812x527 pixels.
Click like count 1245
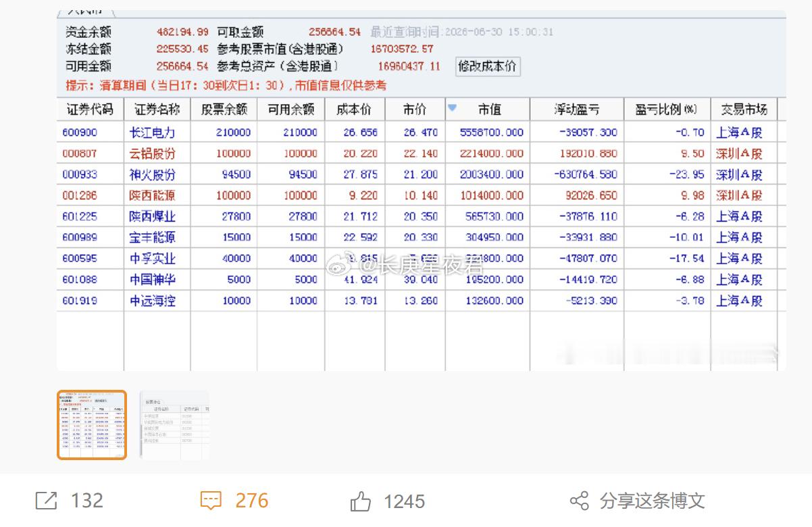coord(405,501)
